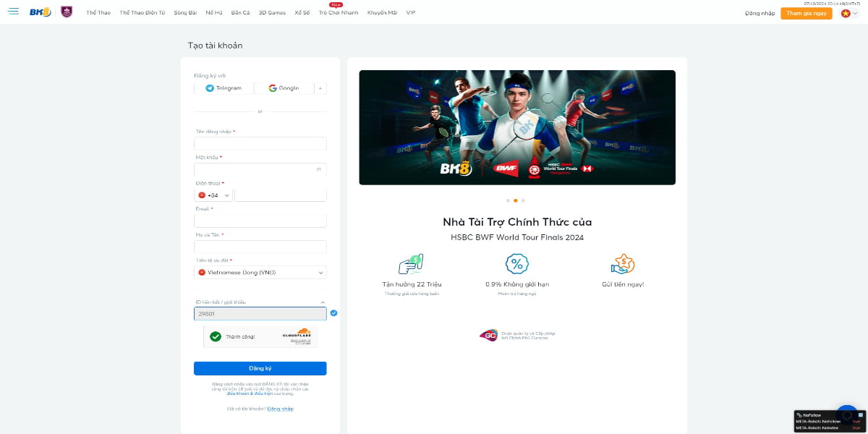Open Thể Thao Điện Tử section

click(x=142, y=13)
